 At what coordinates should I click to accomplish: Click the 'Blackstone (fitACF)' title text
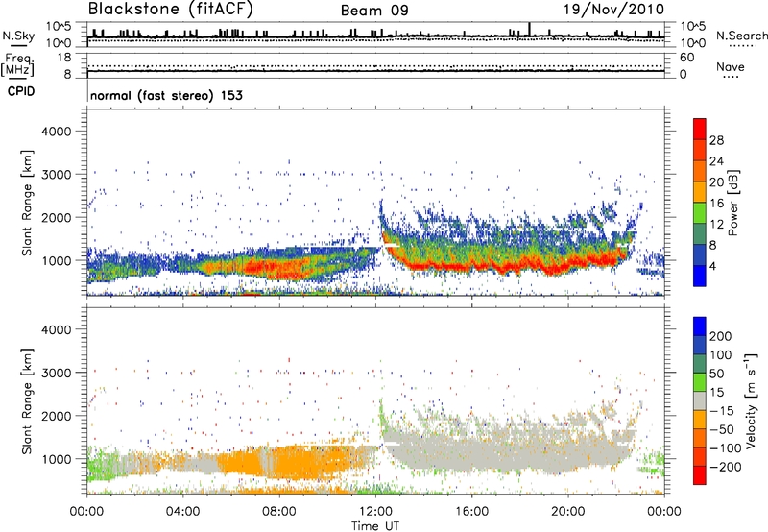(x=170, y=10)
